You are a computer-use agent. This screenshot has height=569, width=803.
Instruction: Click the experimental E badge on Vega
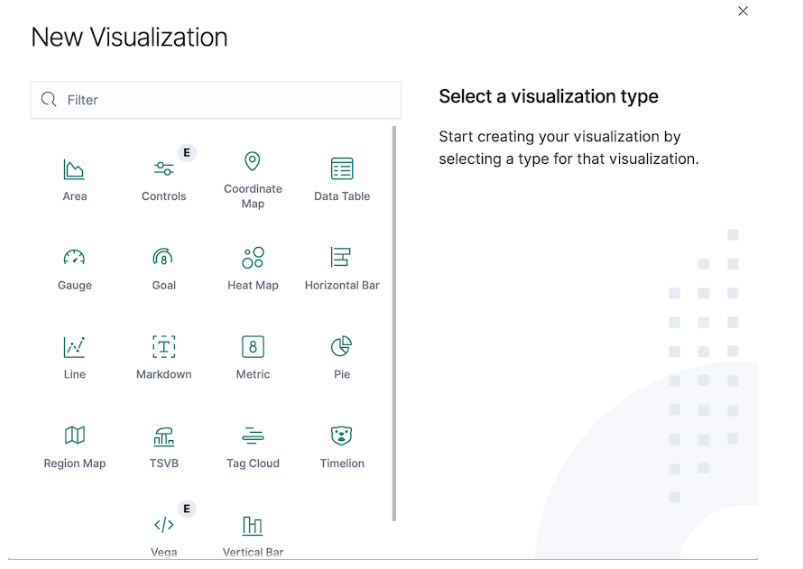pyautogui.click(x=187, y=509)
